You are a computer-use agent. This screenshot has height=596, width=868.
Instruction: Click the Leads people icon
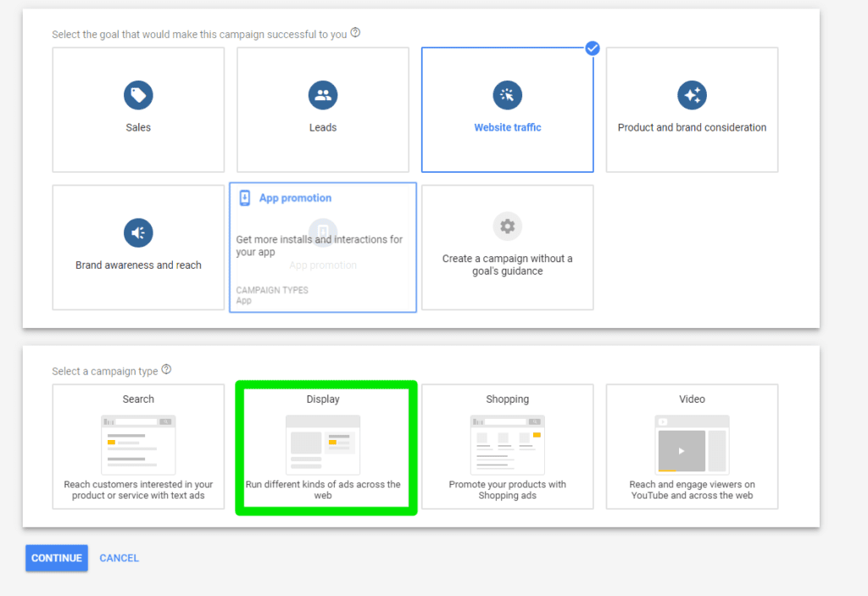322,94
